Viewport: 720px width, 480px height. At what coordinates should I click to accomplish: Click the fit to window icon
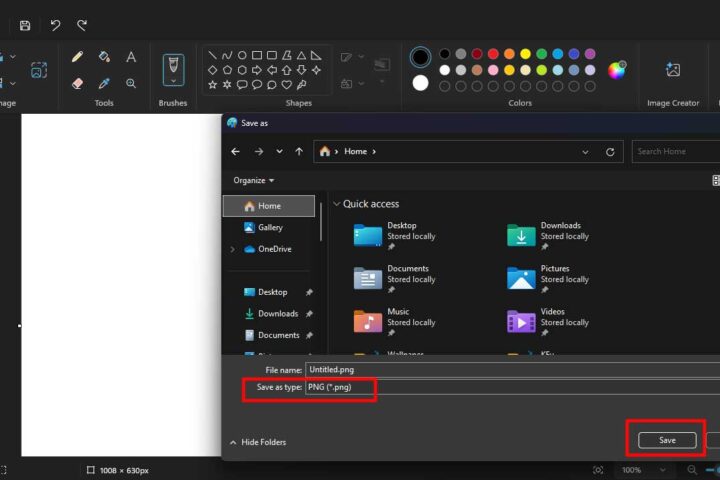598,470
